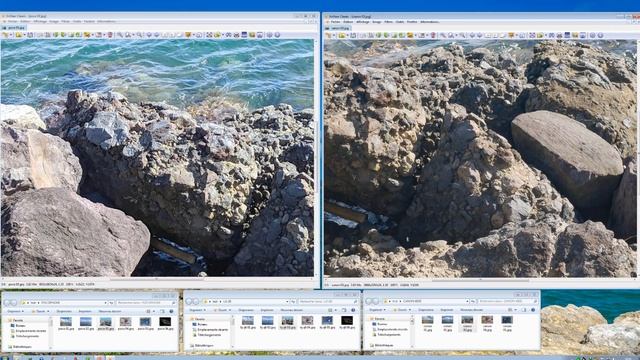640x360 pixels.
Task: Expand the address bar dropdown in right Explorer window
Action: [467, 301]
